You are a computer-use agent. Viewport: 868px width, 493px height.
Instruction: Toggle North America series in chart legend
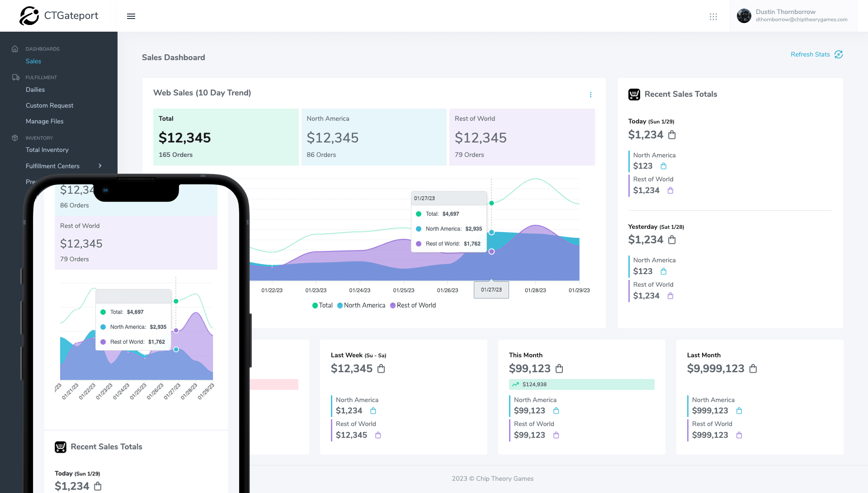(x=361, y=305)
